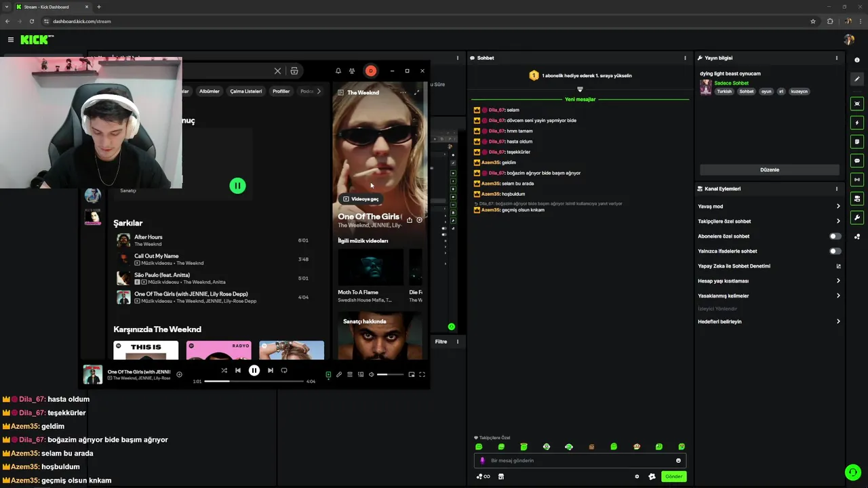
Task: Enter Spotify fullscreen mode
Action: (x=422, y=374)
